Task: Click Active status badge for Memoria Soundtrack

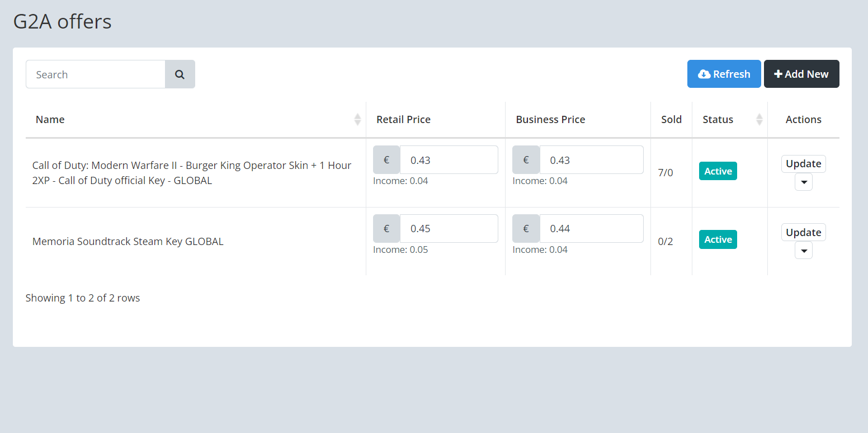Action: 718,239
